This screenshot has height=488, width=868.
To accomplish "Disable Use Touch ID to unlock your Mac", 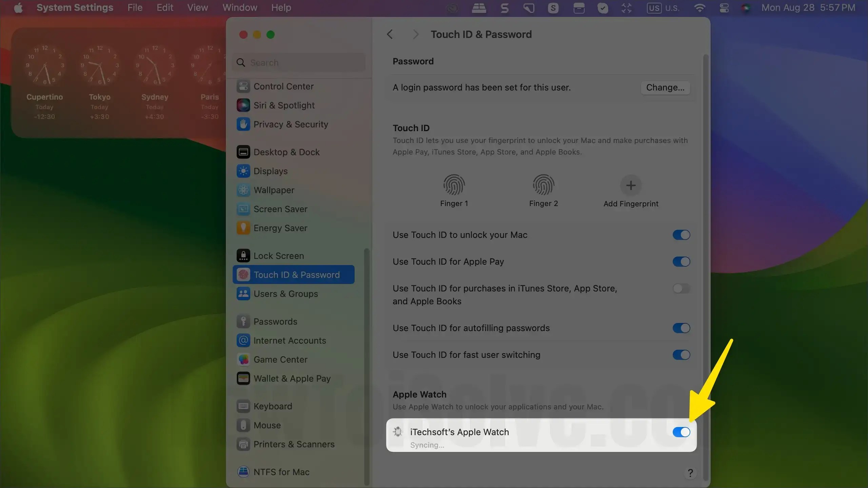I will tap(681, 235).
